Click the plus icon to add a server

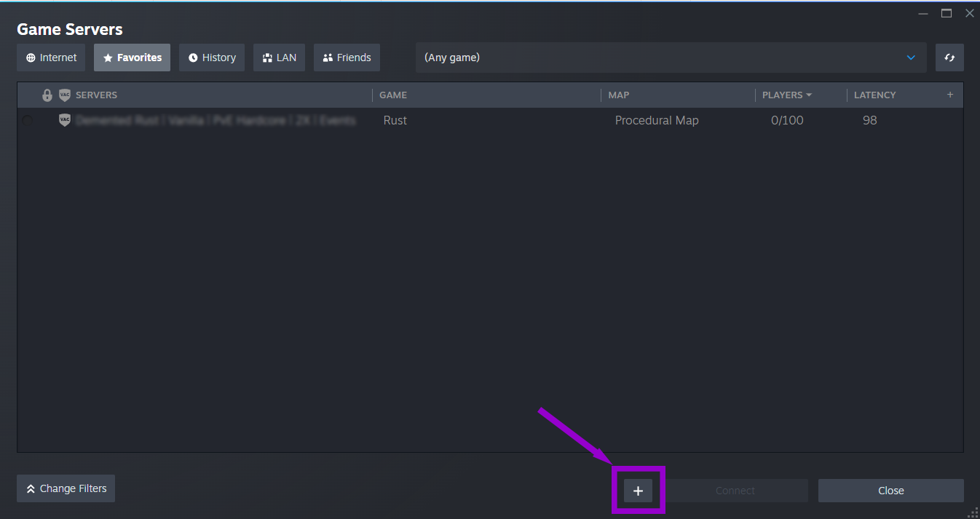(638, 490)
